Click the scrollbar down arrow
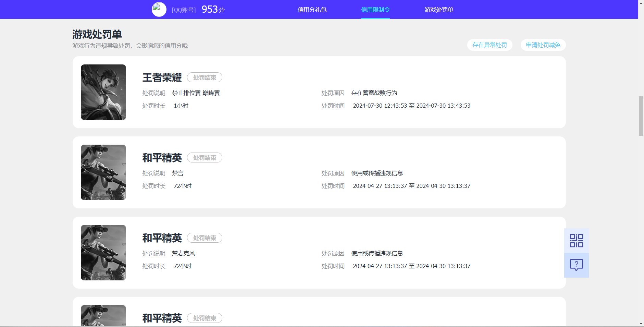Image resolution: width=644 pixels, height=327 pixels. 641,324
